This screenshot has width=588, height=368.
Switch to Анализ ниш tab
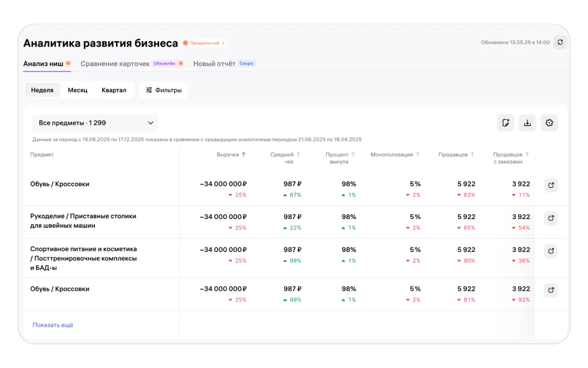click(x=47, y=64)
